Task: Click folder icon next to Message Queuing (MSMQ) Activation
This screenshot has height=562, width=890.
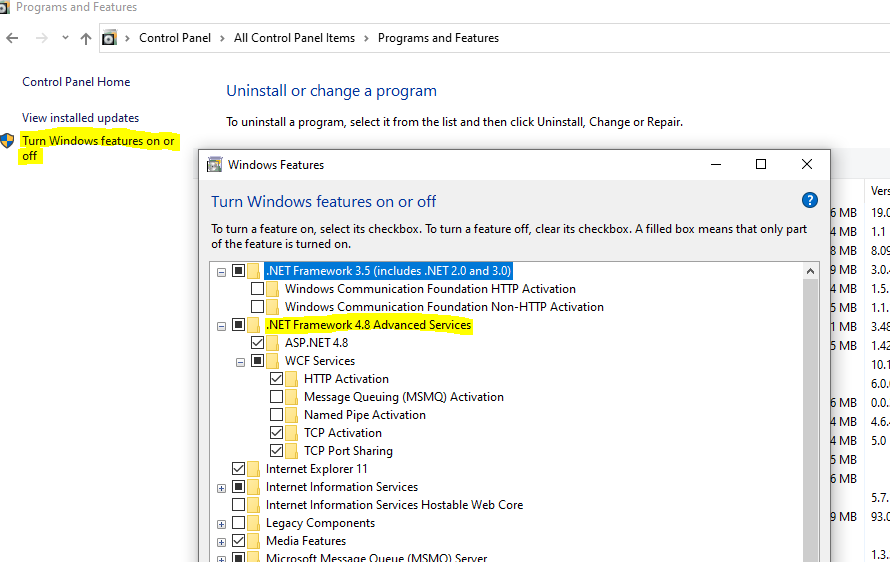Action: point(292,397)
